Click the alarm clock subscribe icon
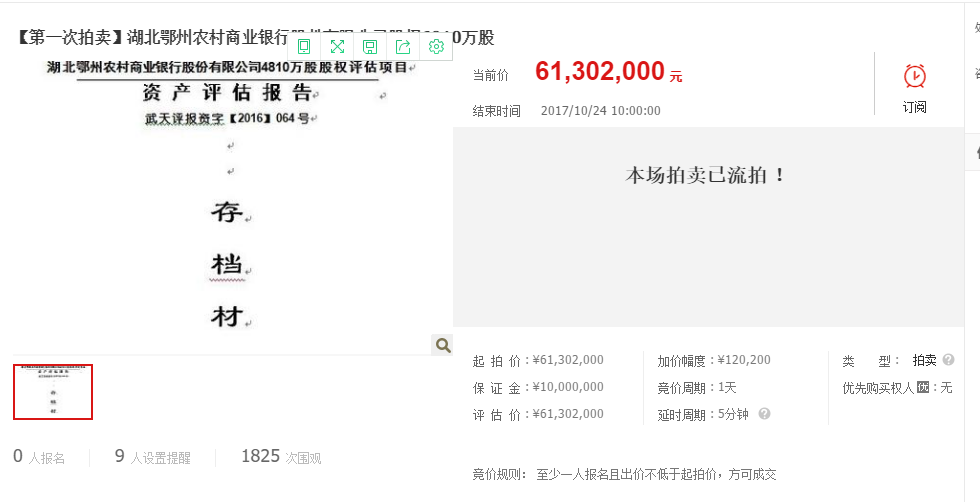The width and height of the screenshot is (980, 502). tap(914, 76)
